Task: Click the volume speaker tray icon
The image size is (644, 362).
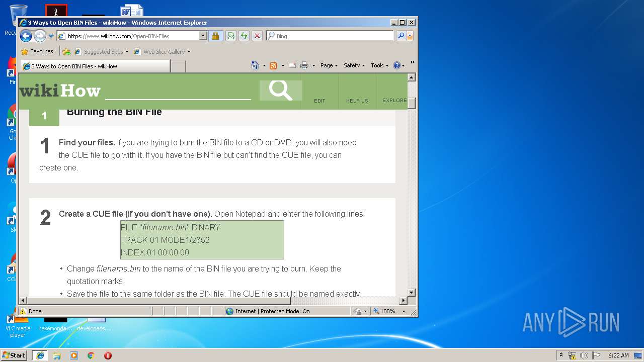Action: coord(584,355)
